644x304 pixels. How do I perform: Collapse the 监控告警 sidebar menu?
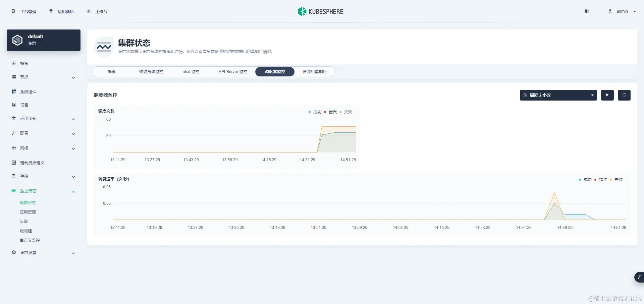tap(73, 191)
